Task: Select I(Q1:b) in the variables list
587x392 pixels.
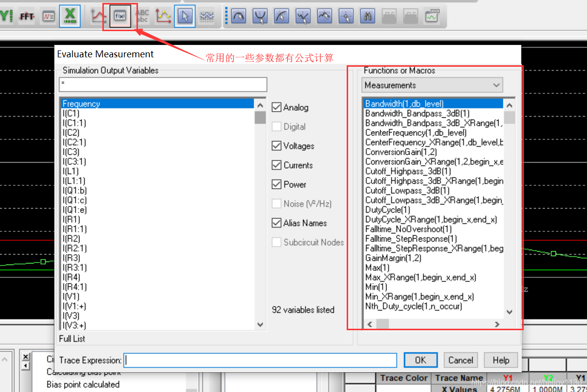Action: tap(157, 190)
